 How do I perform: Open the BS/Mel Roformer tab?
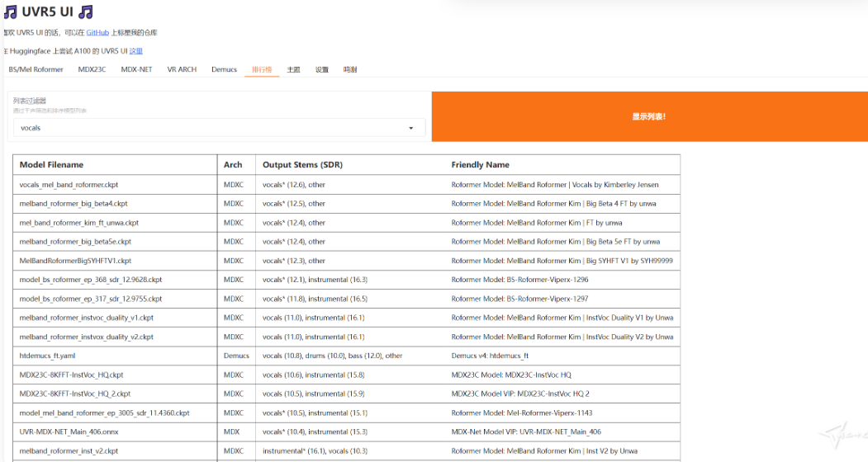pos(36,70)
